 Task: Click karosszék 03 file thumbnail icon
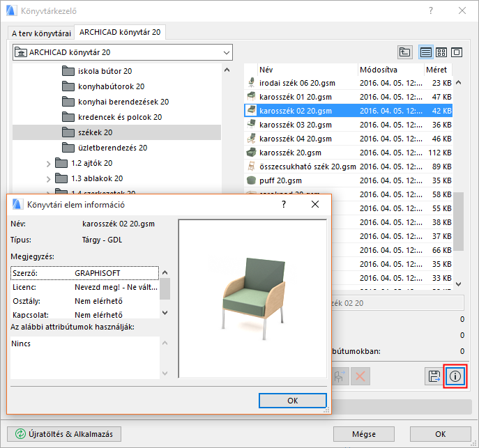click(x=251, y=124)
